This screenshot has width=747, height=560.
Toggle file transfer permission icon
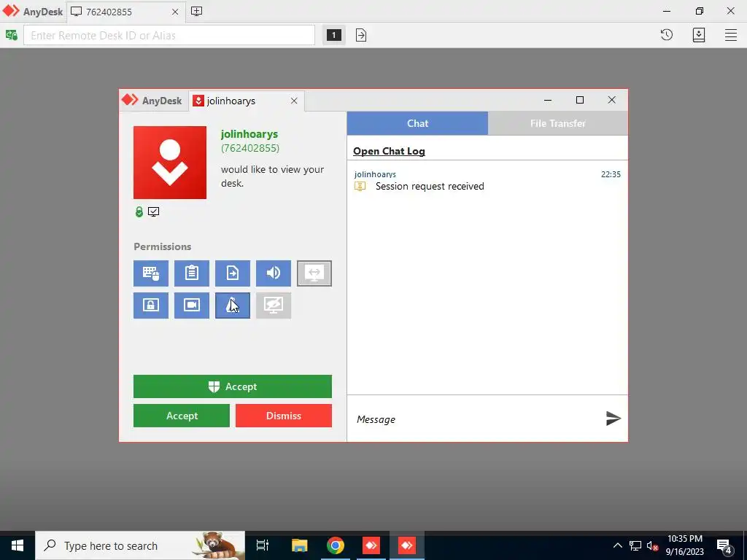click(233, 273)
